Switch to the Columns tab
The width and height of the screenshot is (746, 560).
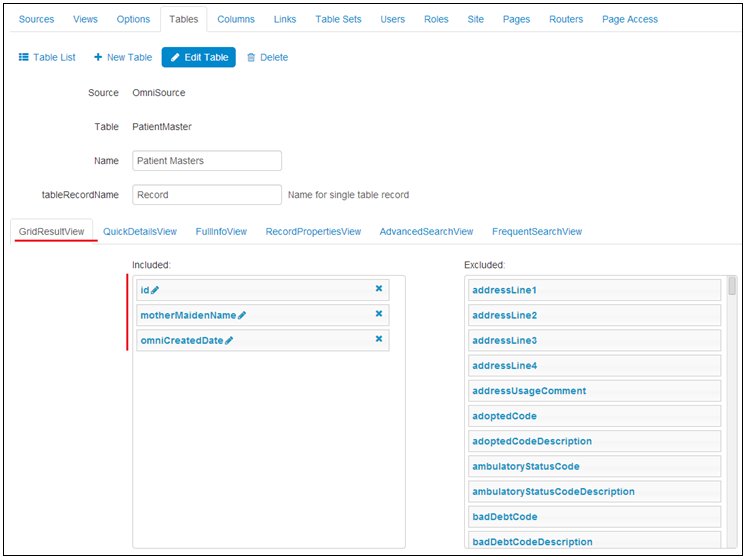coord(236,19)
